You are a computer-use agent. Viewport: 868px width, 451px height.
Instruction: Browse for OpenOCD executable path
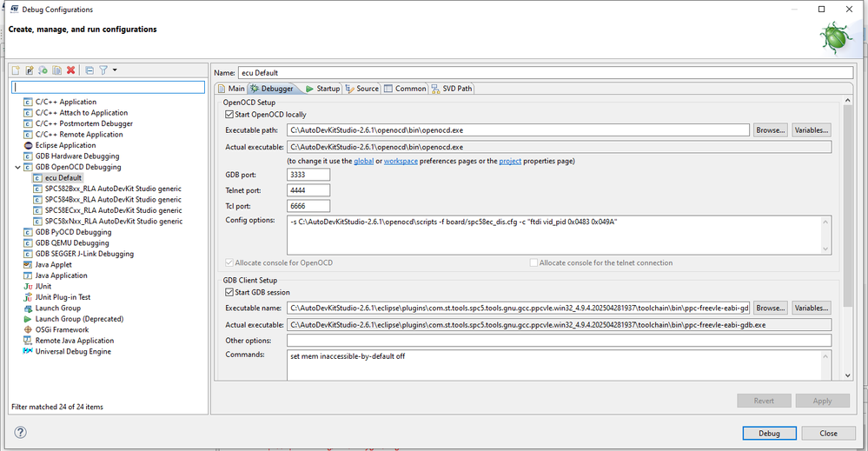tap(770, 130)
